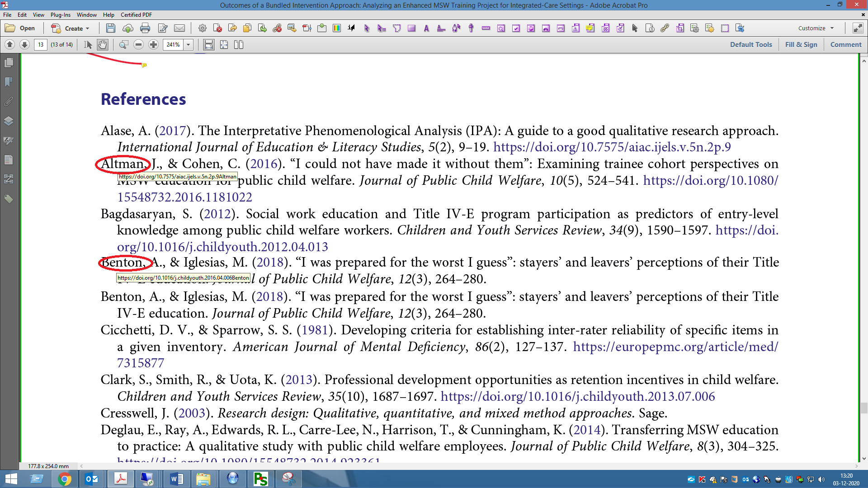Open the Plug-Ins menu
This screenshot has height=488, width=868.
60,15
